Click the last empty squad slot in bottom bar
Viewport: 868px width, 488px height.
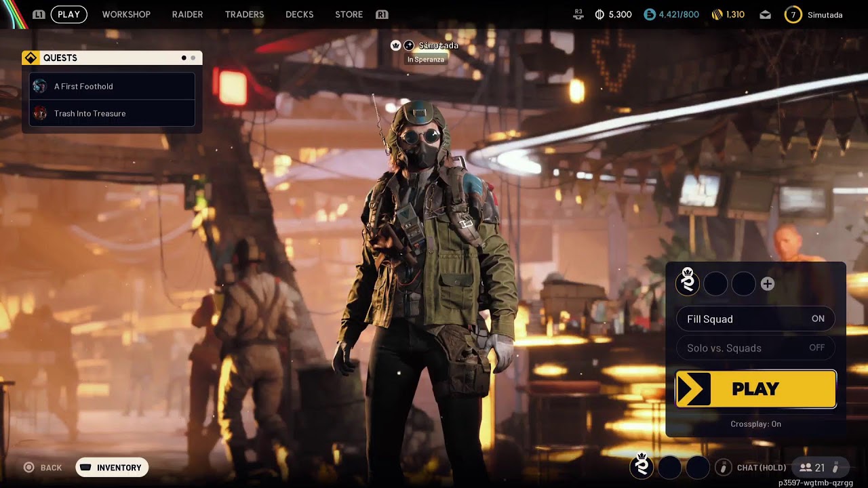pyautogui.click(x=697, y=467)
